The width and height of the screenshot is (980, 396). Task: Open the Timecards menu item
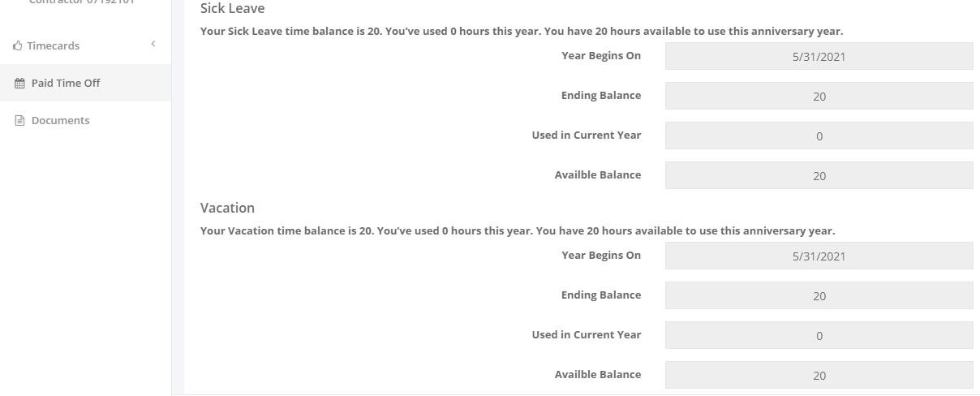(x=85, y=45)
